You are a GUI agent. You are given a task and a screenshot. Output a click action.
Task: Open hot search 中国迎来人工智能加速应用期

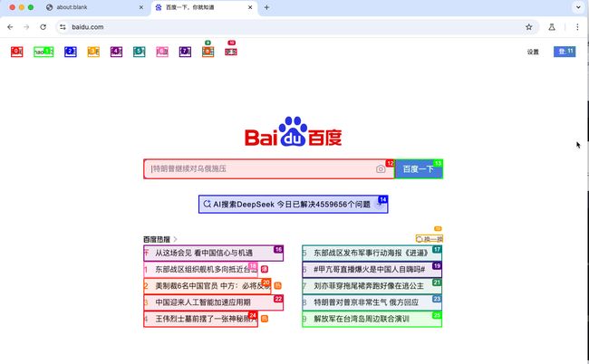tap(213, 302)
